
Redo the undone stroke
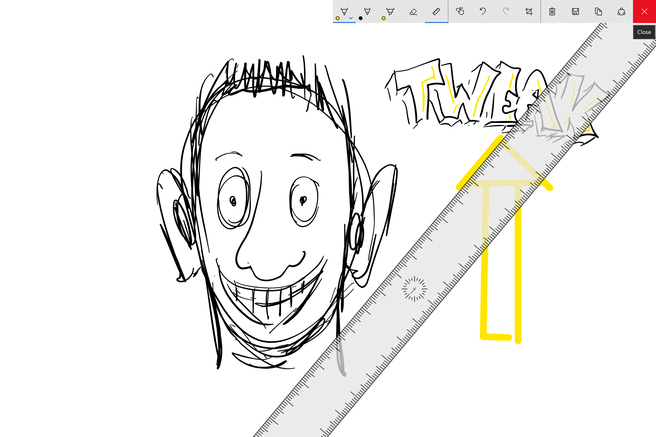coord(506,12)
